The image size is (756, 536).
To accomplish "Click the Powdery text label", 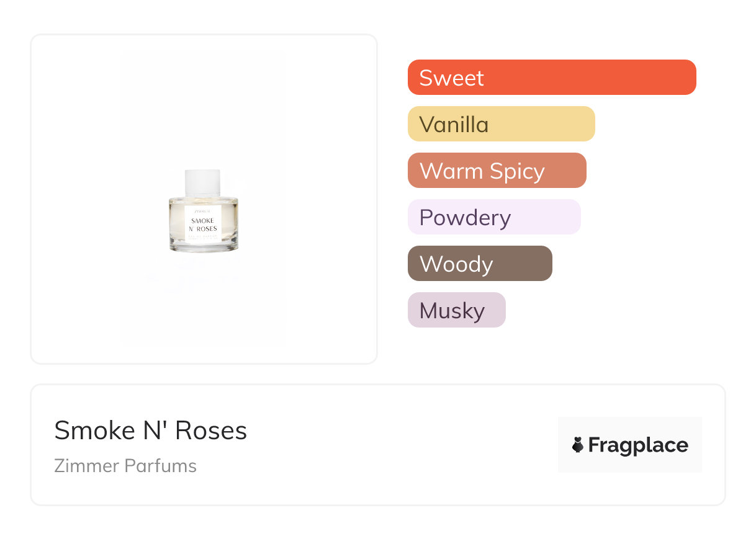I will click(x=465, y=217).
